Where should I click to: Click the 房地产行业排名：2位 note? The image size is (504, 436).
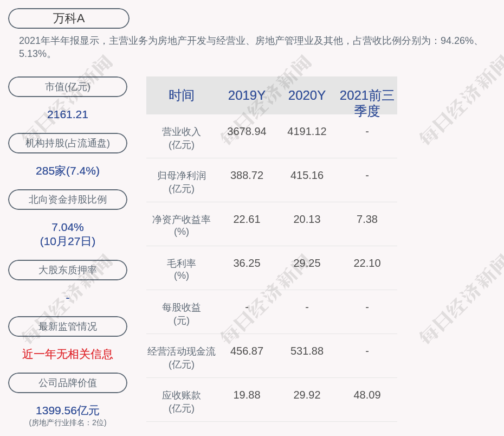point(68,423)
